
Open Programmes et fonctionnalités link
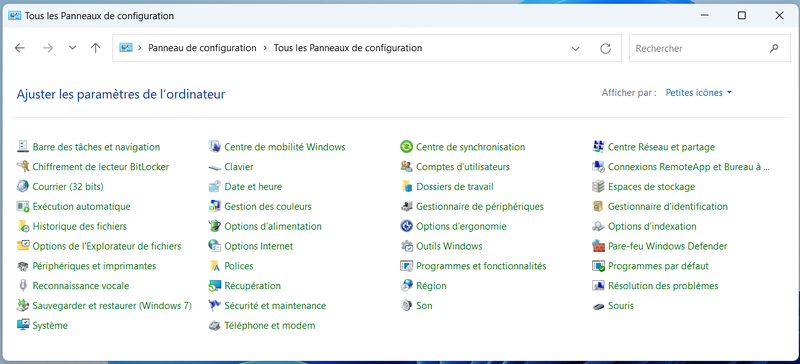point(481,266)
